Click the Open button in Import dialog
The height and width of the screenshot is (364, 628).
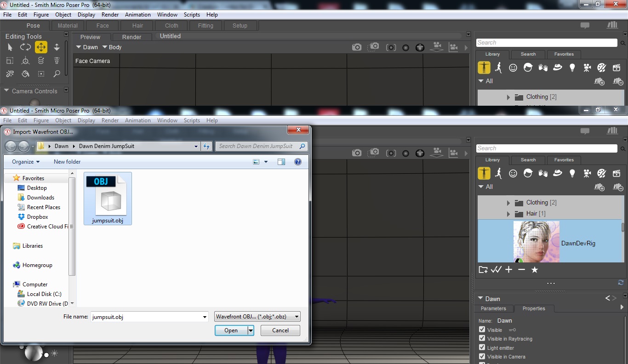coord(231,330)
